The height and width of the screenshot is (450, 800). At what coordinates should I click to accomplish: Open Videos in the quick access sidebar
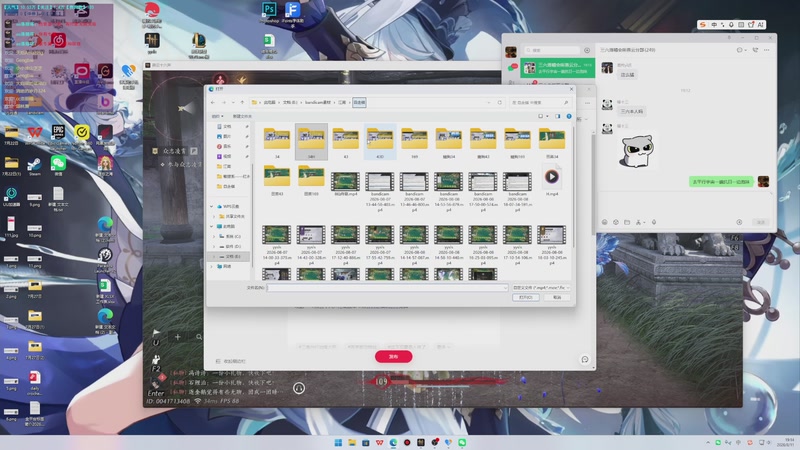coord(227,156)
